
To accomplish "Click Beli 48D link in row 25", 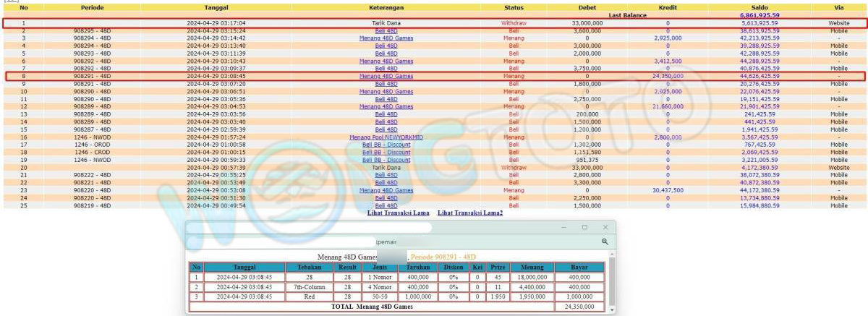I will coord(386,205).
